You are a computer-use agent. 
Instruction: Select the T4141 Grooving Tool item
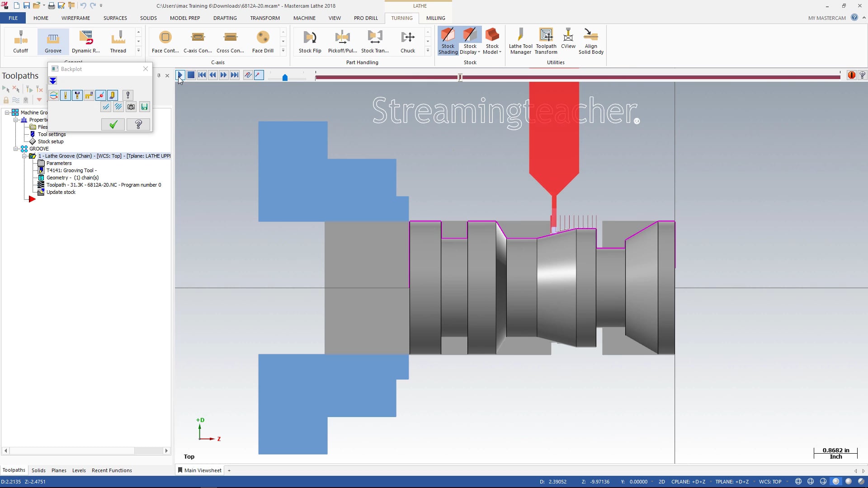click(71, 170)
